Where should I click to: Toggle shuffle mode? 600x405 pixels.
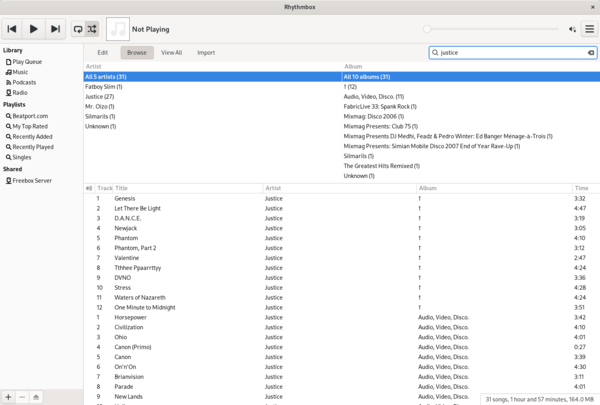(92, 30)
